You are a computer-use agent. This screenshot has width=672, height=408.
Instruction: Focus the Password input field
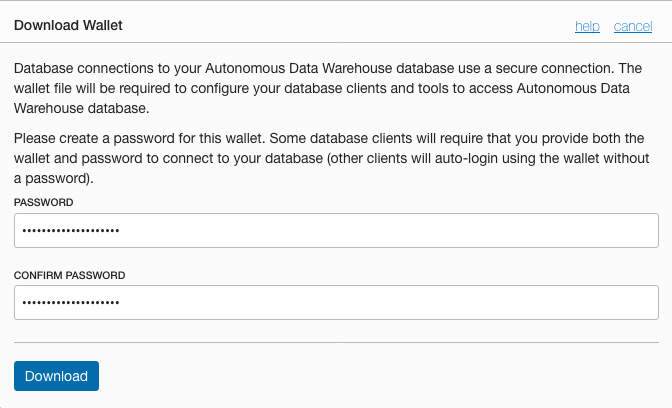(x=336, y=230)
